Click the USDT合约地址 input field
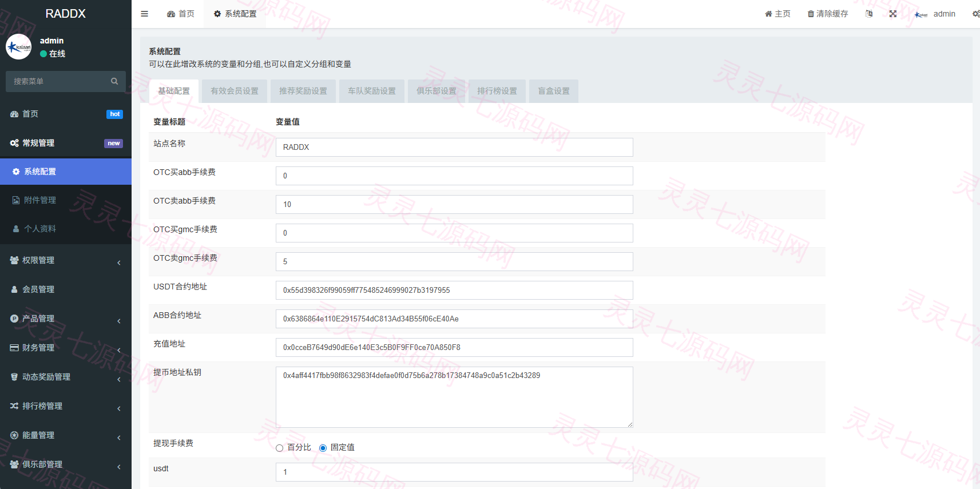Viewport: 980px width, 489px height. (x=454, y=290)
